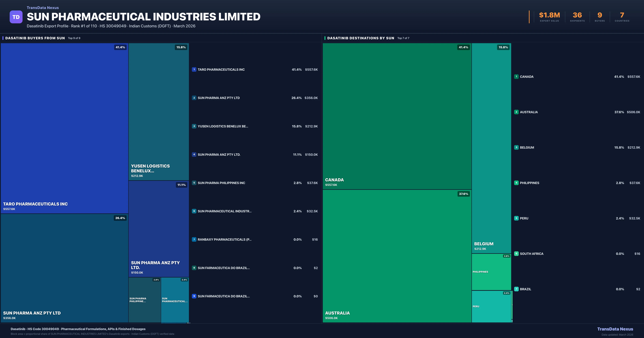Expand the Top 7 of 7 destinations list
644x338 pixels.
(x=403, y=38)
